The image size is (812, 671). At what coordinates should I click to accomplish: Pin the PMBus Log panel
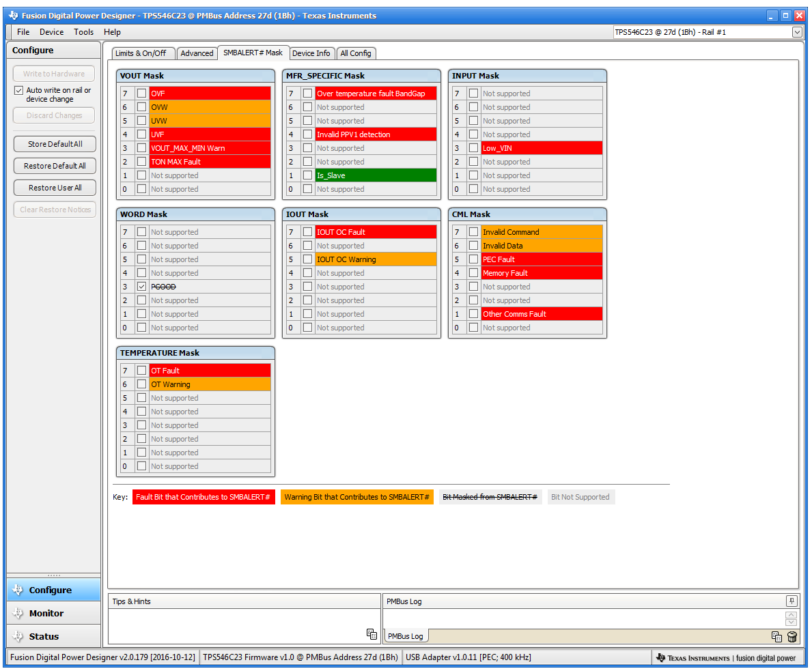(x=792, y=601)
